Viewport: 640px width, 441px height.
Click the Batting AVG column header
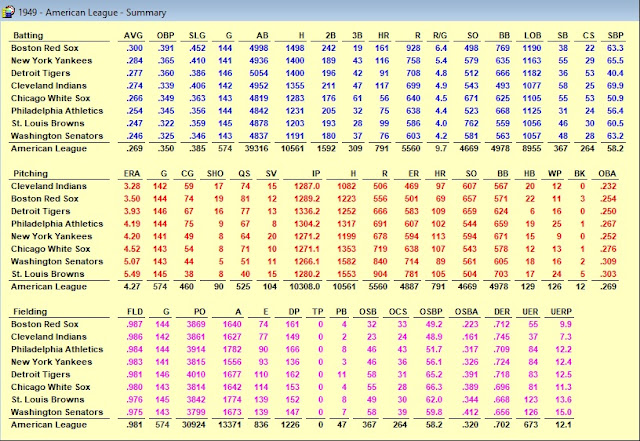pyautogui.click(x=133, y=36)
